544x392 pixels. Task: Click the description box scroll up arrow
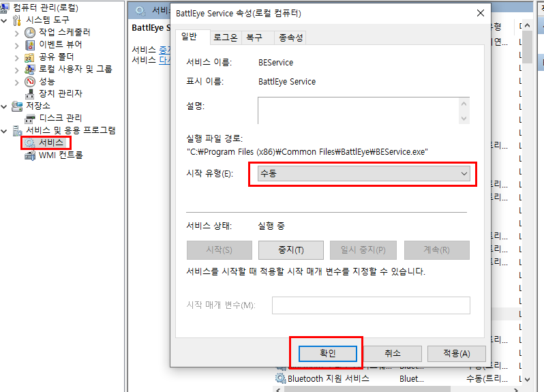(464, 104)
